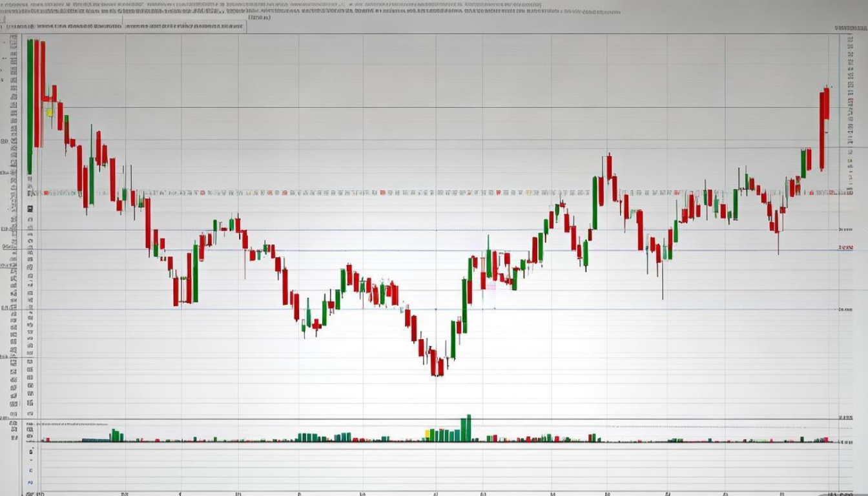The image size is (868, 496).
Task: Click the small icon atop the lowest panel's axis
Action: [30, 452]
